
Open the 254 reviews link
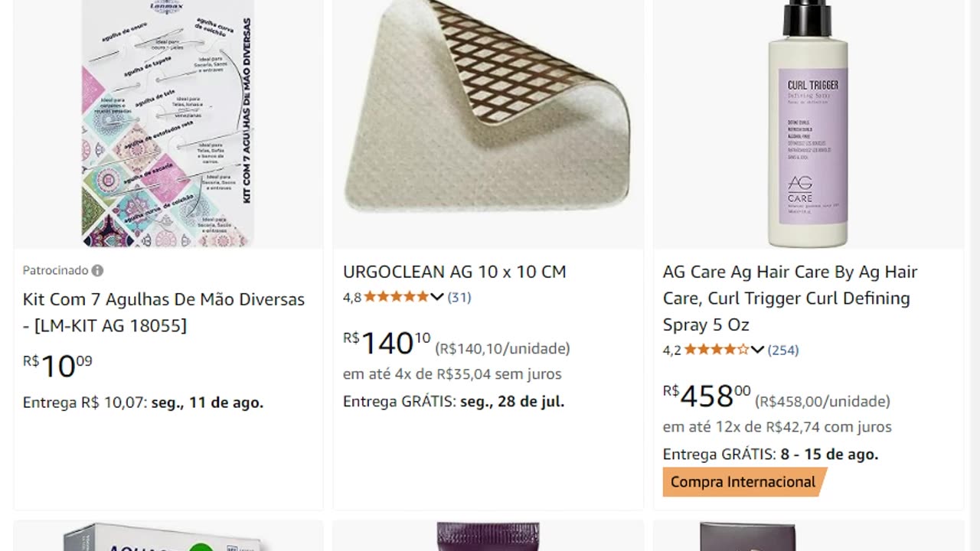click(x=783, y=350)
